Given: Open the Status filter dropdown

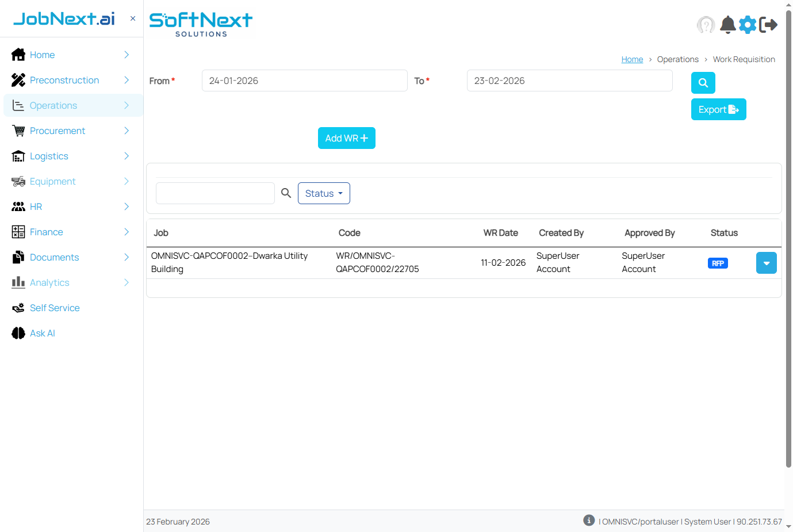Looking at the screenshot, I should (x=324, y=193).
